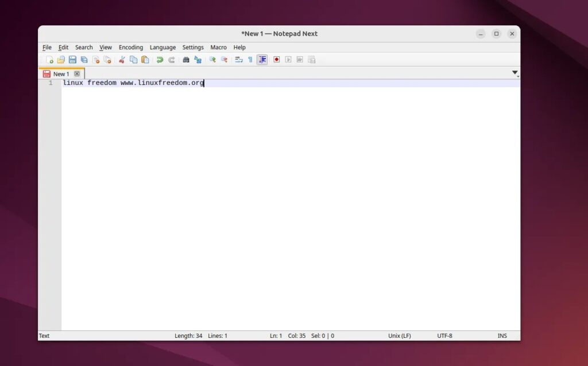Click UTF-8 encoding in status bar
The image size is (588, 366).
[x=444, y=336]
